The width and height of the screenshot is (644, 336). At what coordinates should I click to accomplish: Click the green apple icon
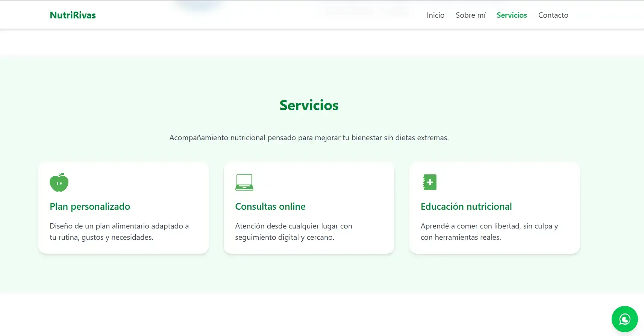[x=59, y=182]
